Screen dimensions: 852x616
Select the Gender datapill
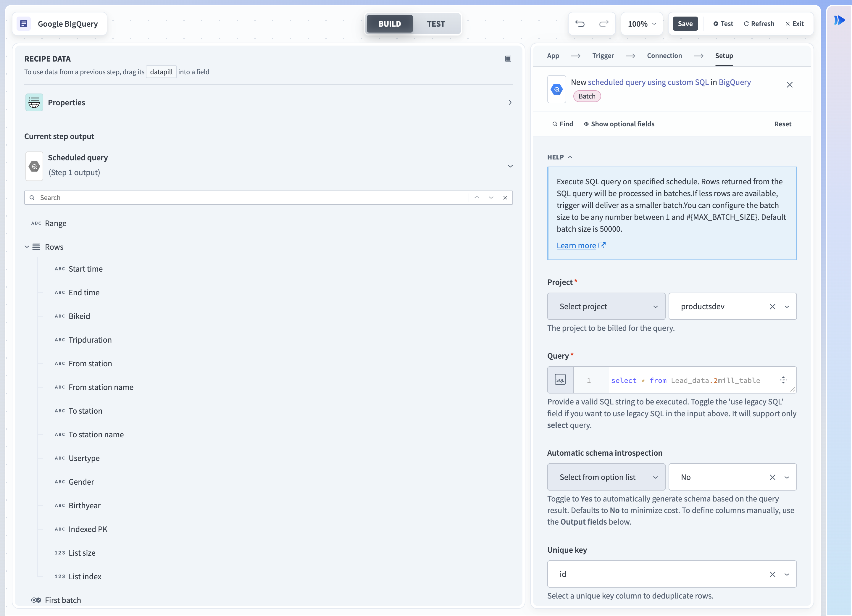pos(81,482)
